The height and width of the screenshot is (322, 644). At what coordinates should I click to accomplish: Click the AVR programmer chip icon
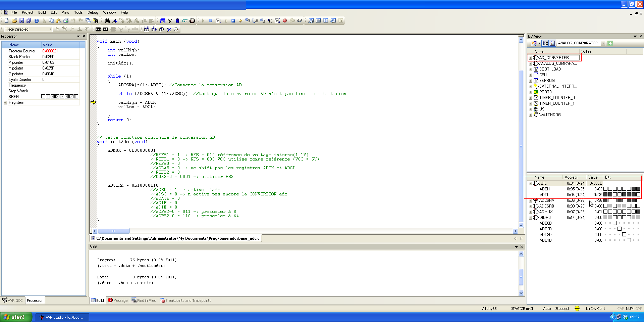106,29
